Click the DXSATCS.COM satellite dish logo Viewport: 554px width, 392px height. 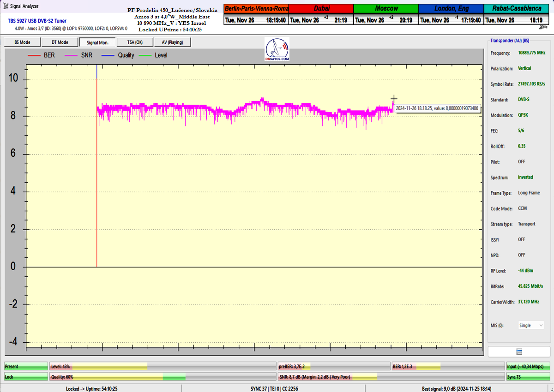pyautogui.click(x=277, y=49)
